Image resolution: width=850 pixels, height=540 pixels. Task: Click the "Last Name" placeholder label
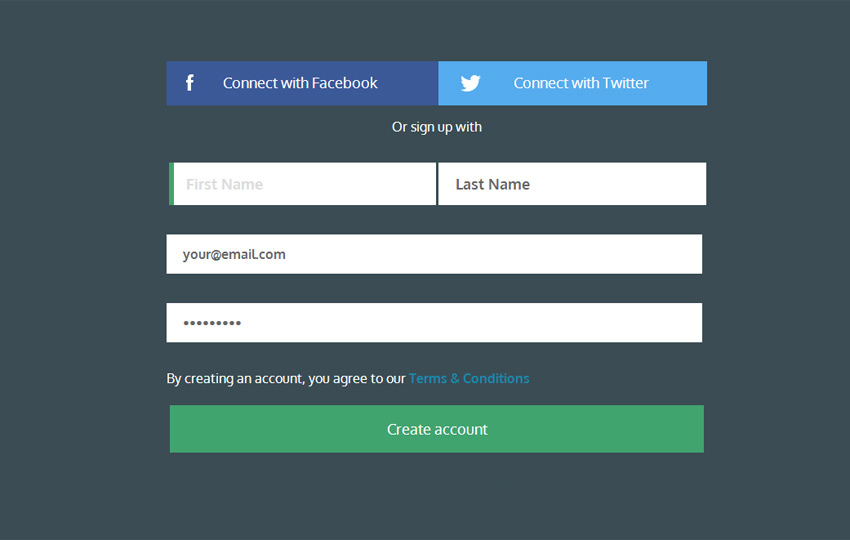point(492,184)
